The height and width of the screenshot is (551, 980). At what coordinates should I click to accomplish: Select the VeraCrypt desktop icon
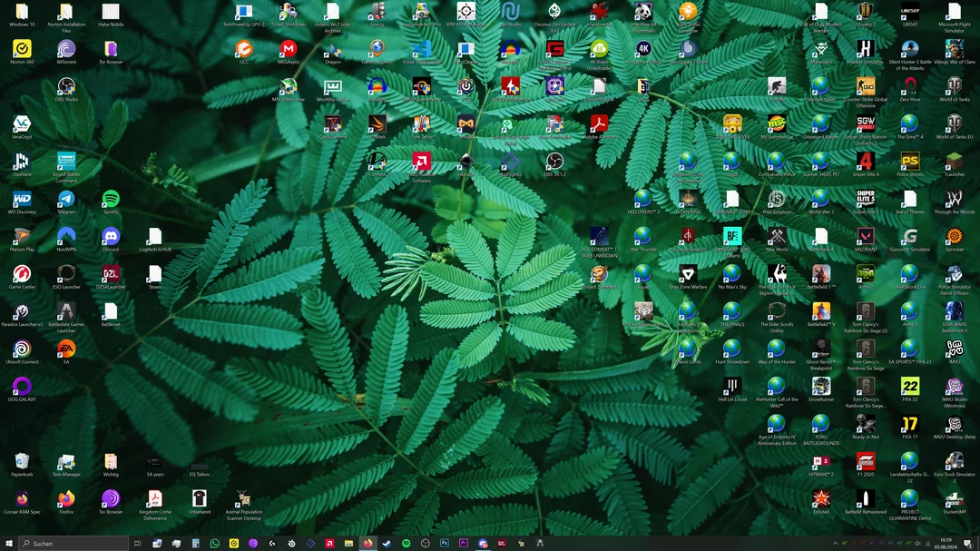click(x=22, y=124)
